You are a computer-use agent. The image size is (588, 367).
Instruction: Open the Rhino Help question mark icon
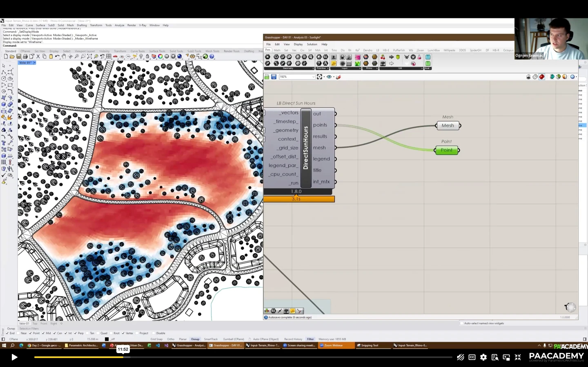tap(212, 57)
